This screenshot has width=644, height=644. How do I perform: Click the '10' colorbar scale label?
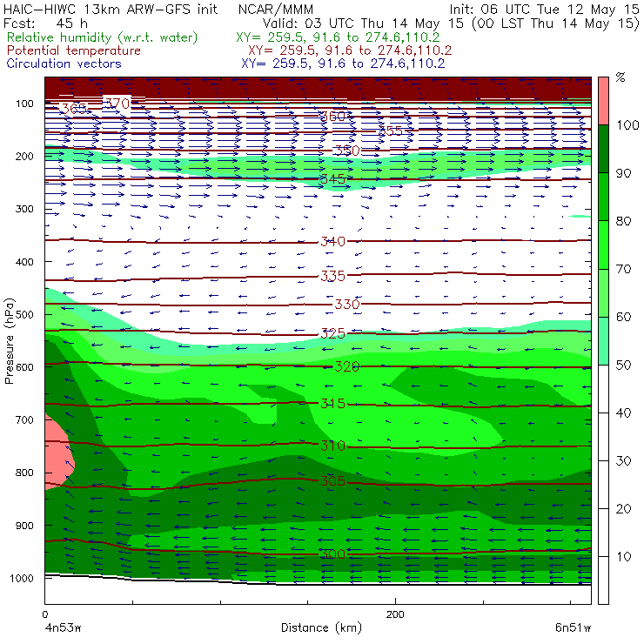pos(623,556)
